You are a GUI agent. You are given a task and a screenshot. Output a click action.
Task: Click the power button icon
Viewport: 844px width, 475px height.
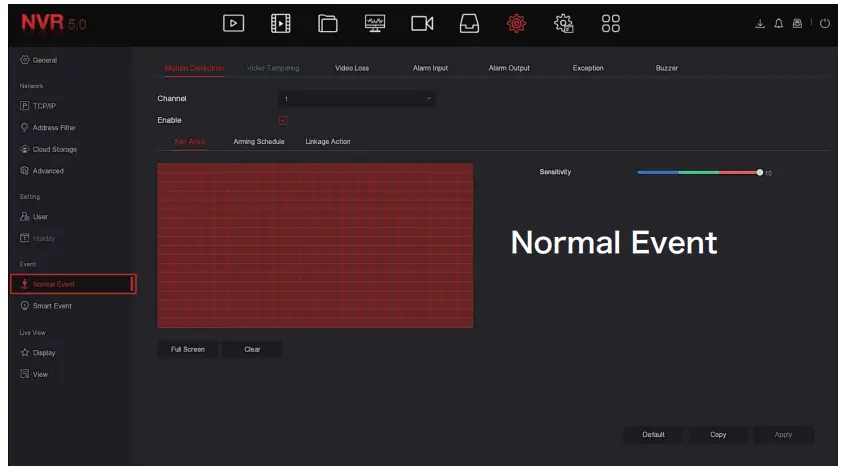point(825,23)
